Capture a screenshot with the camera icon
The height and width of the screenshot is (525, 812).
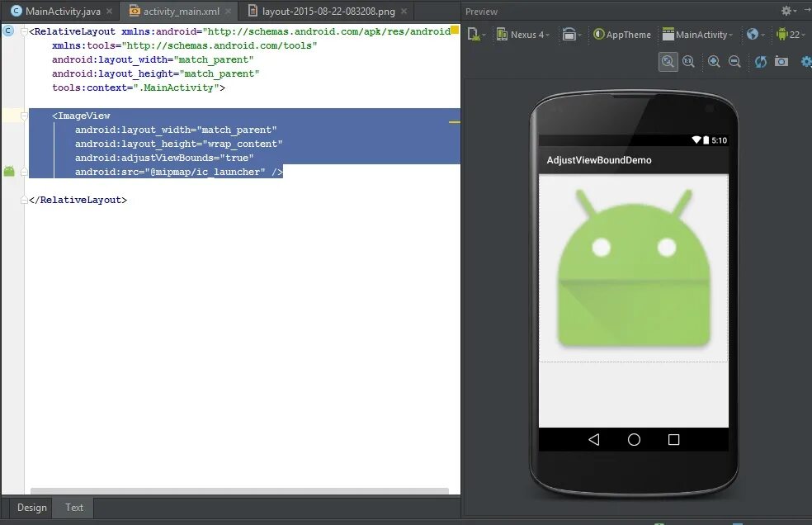[781, 62]
